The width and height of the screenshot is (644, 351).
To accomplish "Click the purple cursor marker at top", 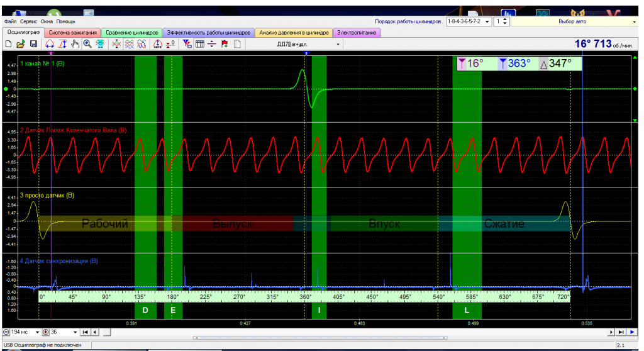I will [51, 53].
